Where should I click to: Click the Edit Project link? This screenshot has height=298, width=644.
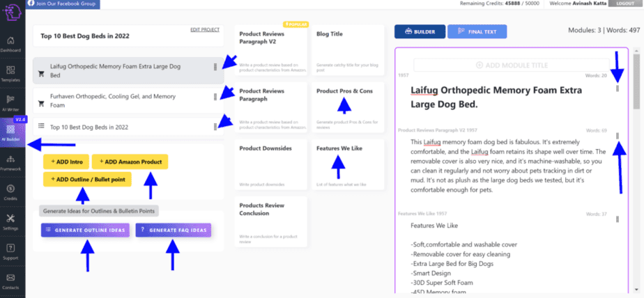[205, 29]
